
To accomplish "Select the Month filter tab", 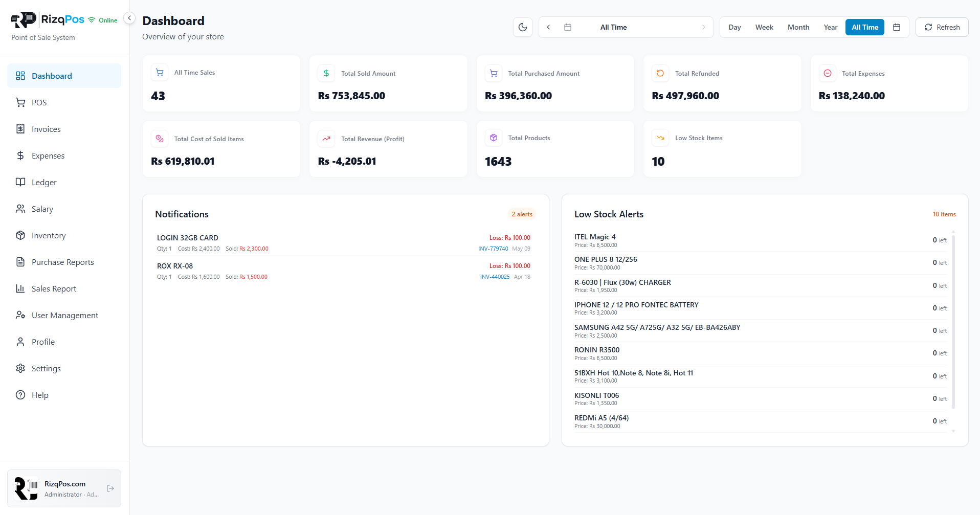I will click(x=798, y=27).
